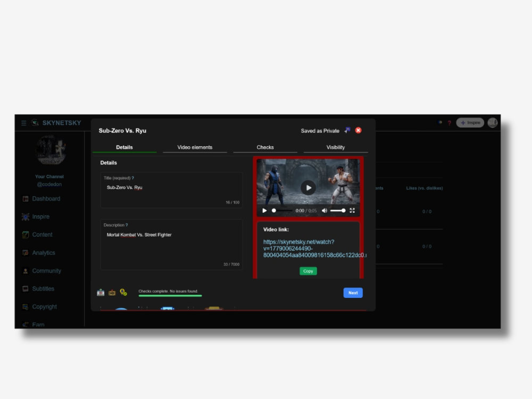
Task: Open Inspire icon in sidebar
Action: point(26,217)
